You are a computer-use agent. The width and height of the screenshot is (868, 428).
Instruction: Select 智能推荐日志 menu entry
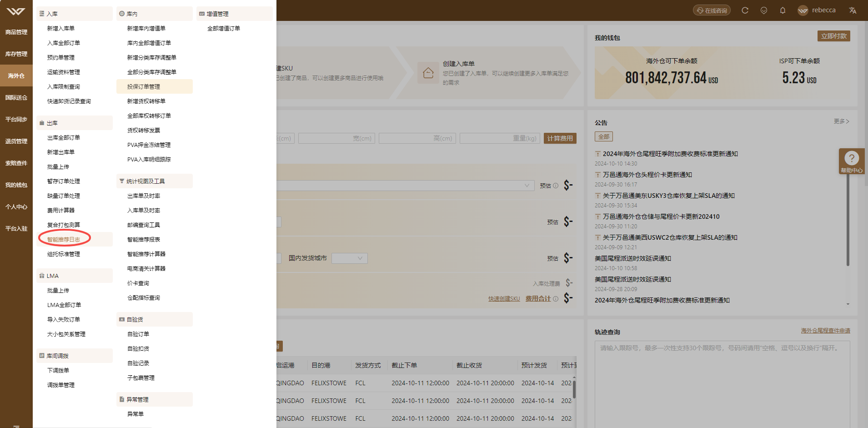(75, 239)
